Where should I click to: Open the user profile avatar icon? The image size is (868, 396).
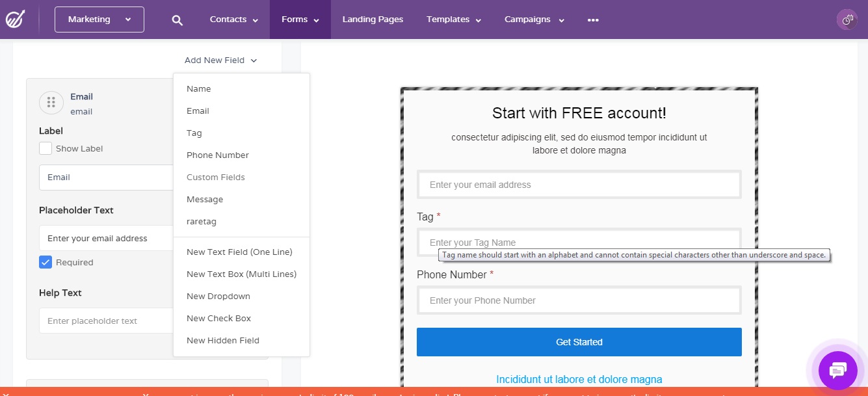point(847,20)
